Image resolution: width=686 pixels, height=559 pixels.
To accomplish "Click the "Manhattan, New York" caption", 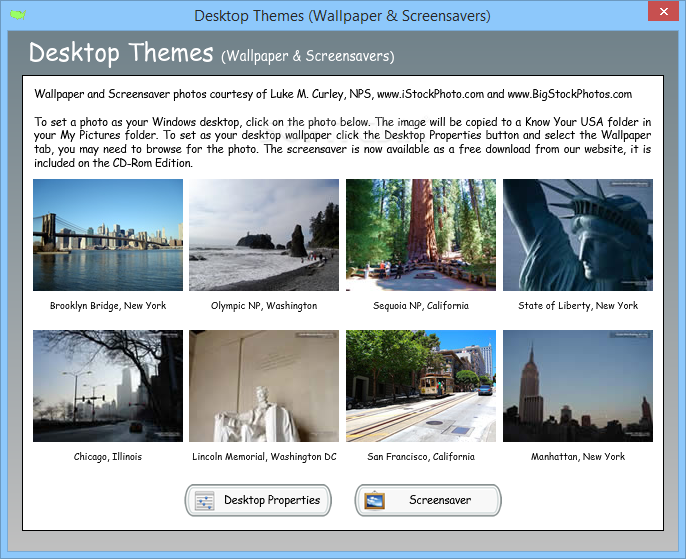I will (x=578, y=457).
